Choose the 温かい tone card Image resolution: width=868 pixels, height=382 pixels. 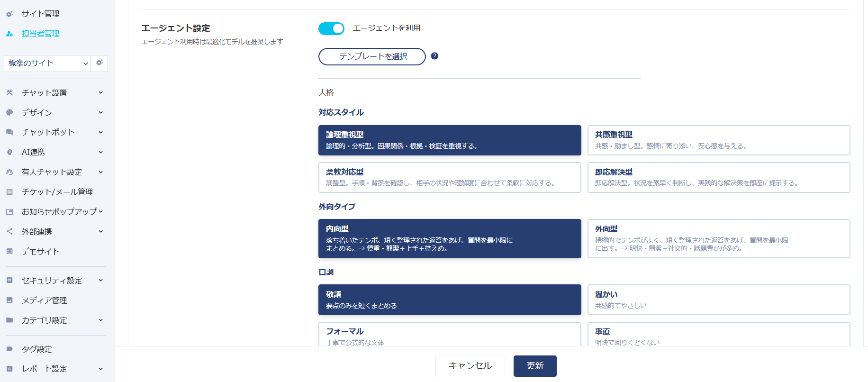pos(718,300)
